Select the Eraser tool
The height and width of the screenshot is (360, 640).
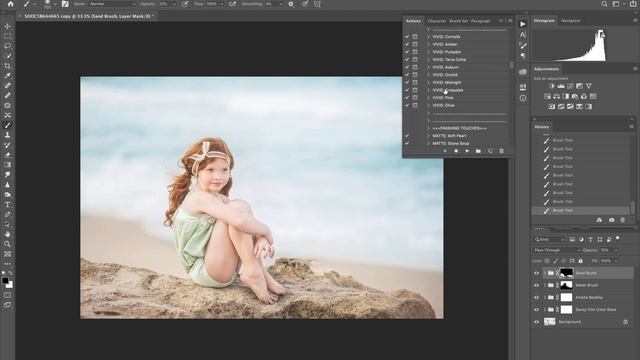pyautogui.click(x=7, y=155)
